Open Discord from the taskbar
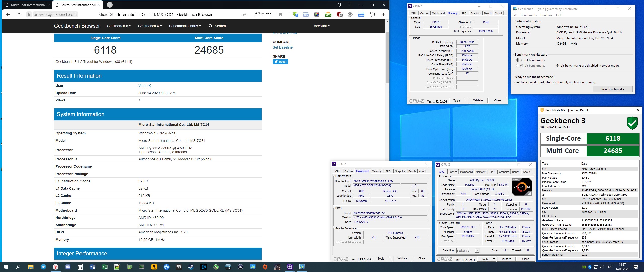Viewport: 644px width, 272px height. tap(68, 267)
